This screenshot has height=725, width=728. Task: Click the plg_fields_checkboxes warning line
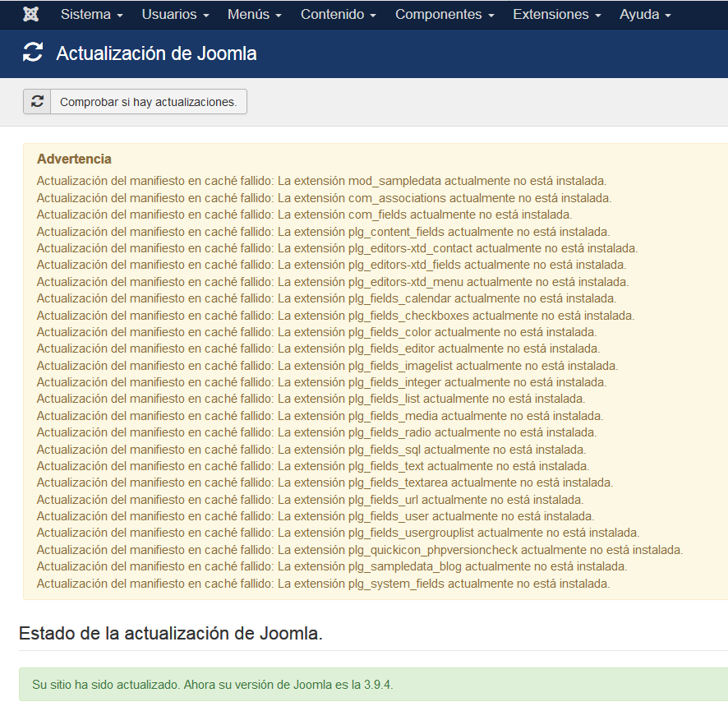[x=336, y=316]
